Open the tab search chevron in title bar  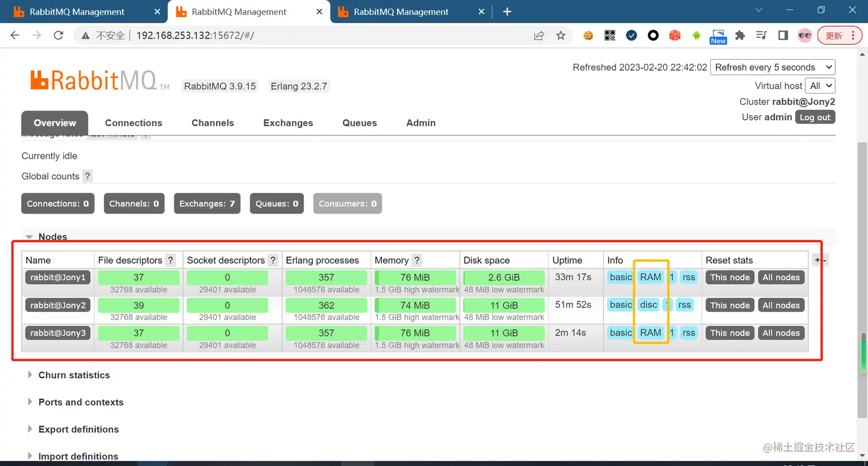[x=759, y=10]
